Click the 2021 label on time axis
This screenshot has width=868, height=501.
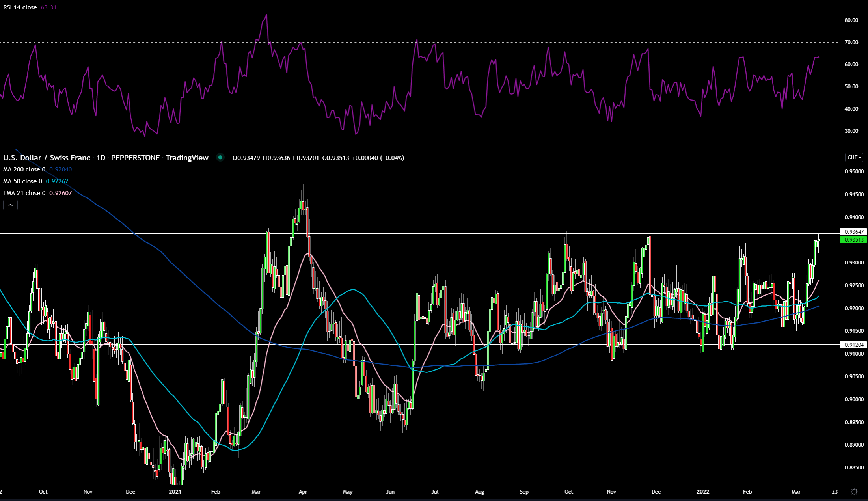pyautogui.click(x=175, y=492)
